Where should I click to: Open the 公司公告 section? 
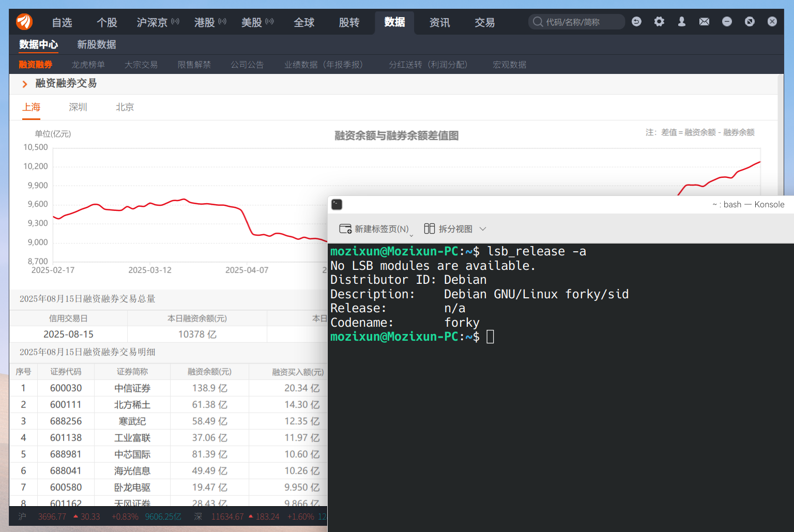click(x=247, y=65)
